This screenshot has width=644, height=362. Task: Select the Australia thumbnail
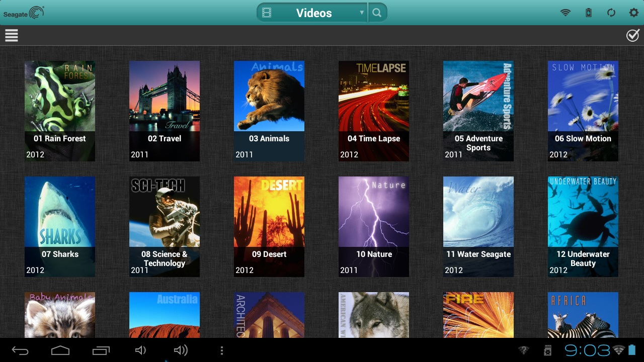pyautogui.click(x=165, y=315)
